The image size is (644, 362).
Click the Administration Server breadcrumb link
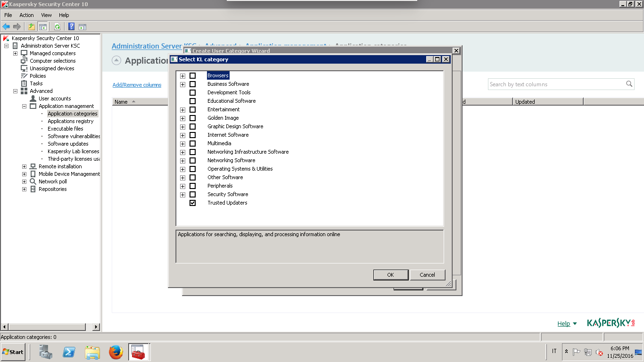point(147,46)
